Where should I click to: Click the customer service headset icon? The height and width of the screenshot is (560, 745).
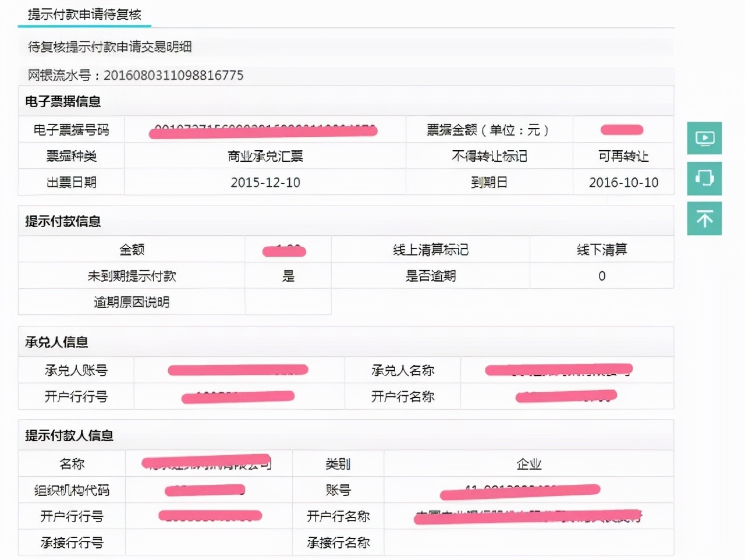coord(704,179)
